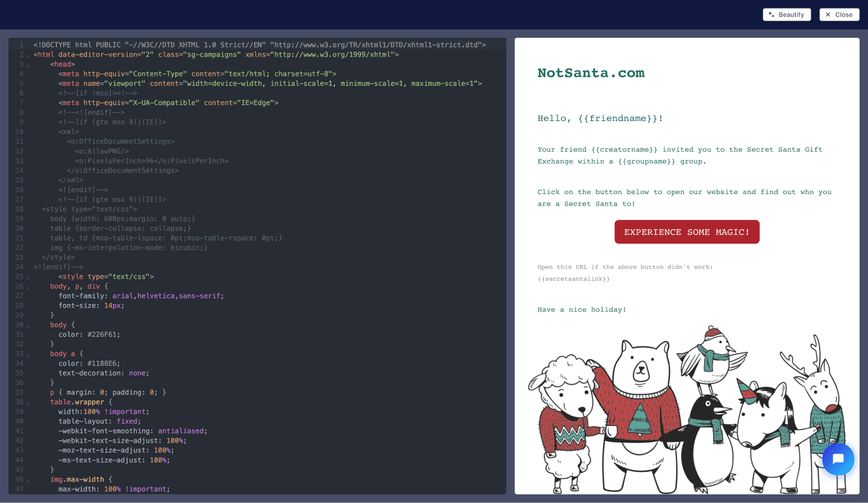Click the {{secretsantalink}} placeholder text
The width and height of the screenshot is (868, 503).
pyautogui.click(x=573, y=279)
